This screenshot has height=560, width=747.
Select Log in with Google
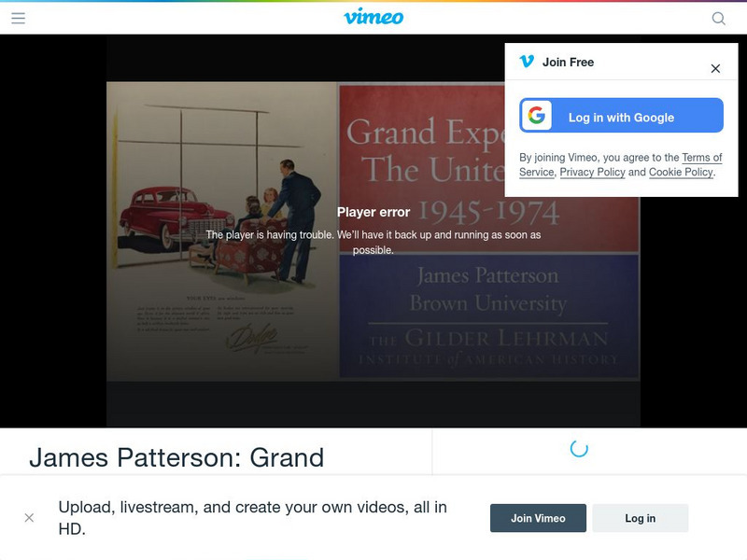pos(620,116)
